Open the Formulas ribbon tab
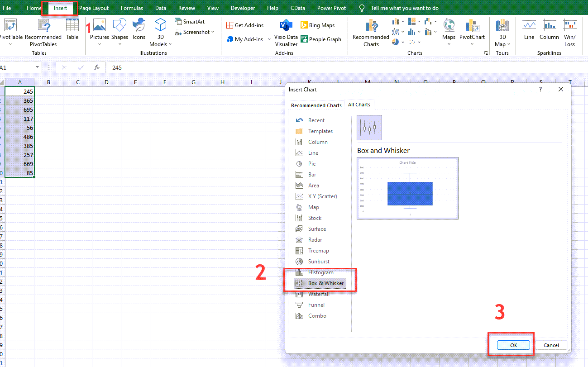This screenshot has height=367, width=588. [x=132, y=8]
